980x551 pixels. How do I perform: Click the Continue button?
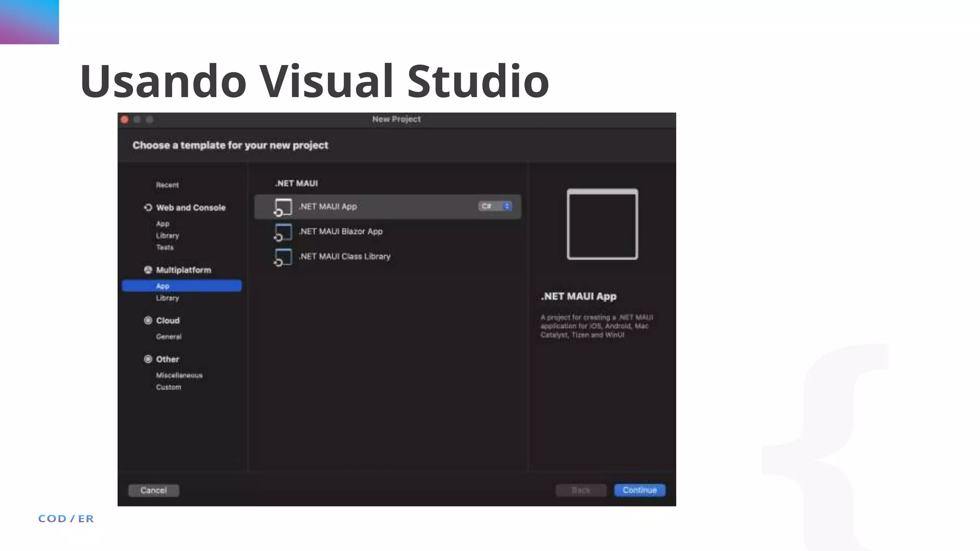[x=639, y=490]
